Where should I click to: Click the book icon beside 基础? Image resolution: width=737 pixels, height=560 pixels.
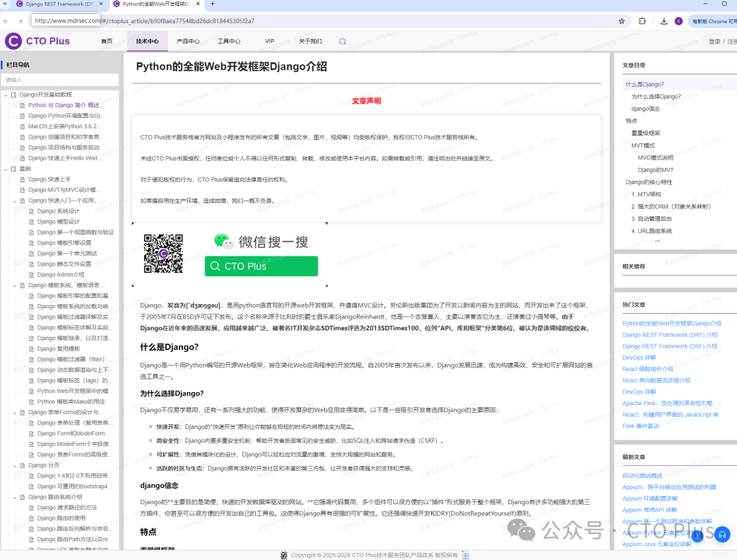pos(13,169)
